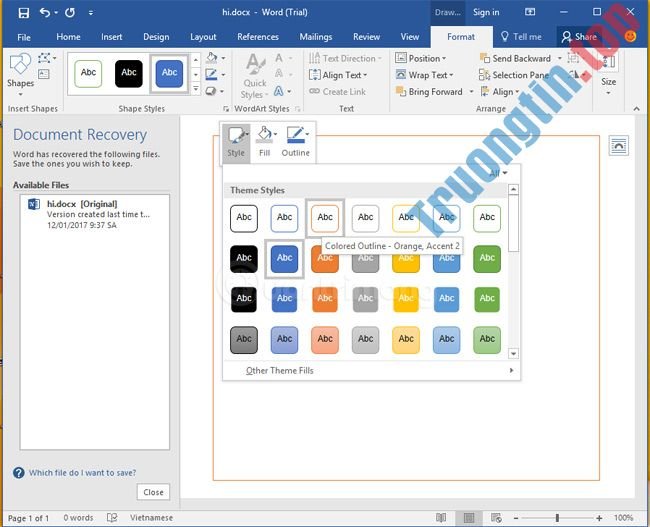Click Sign in
Screen dimensions: 650x527
point(486,12)
